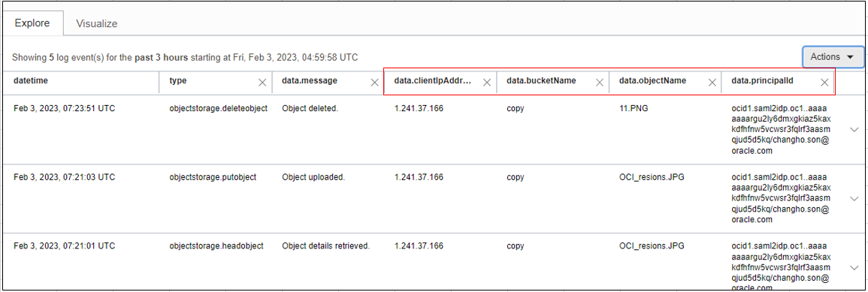The width and height of the screenshot is (868, 292).
Task: Click IP 1.241.37.166 in headobject row
Action: (419, 246)
